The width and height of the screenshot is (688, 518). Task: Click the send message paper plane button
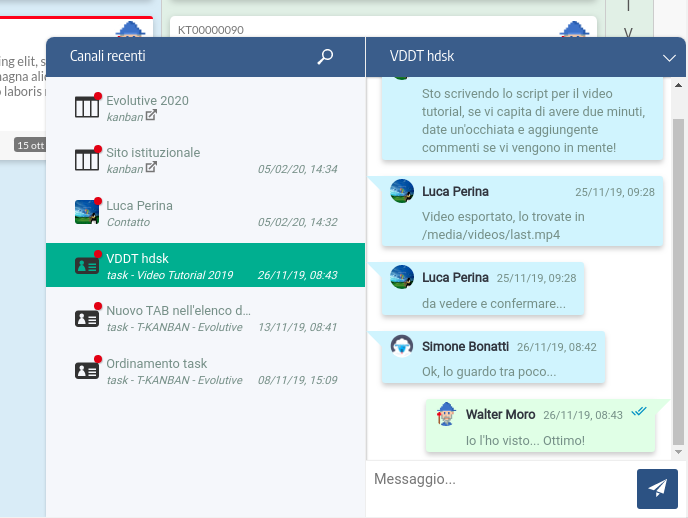[657, 488]
